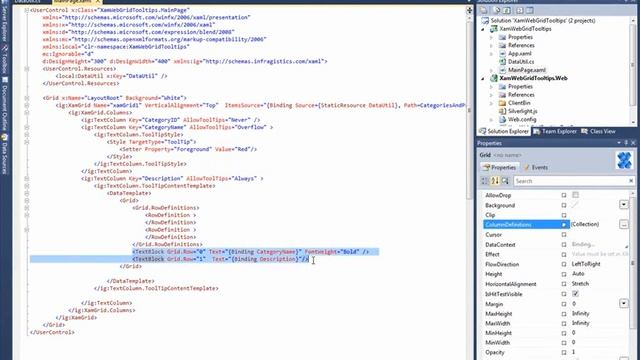Click DataContext property marker square
This screenshot has width=640, height=360.
point(564,244)
